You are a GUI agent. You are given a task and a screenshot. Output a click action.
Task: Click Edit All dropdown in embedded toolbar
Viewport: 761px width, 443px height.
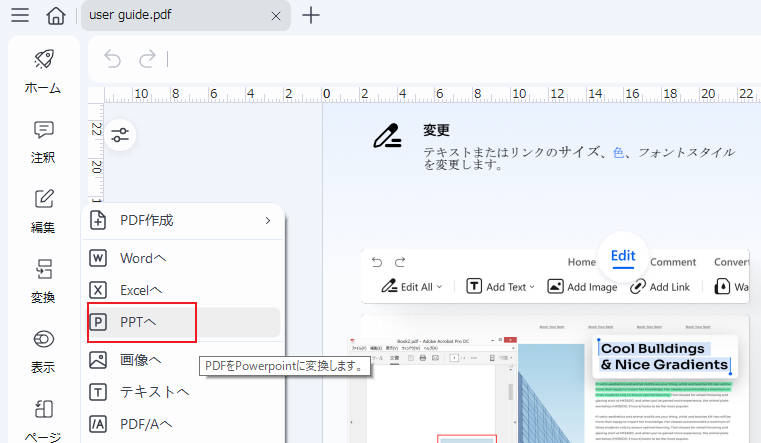pyautogui.click(x=412, y=287)
